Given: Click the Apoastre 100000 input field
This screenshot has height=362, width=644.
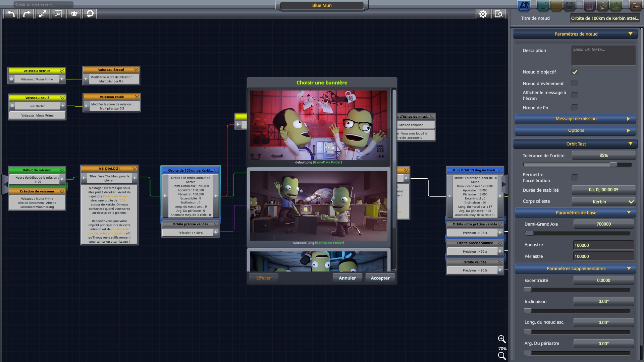Looking at the screenshot, I should click(x=603, y=245).
